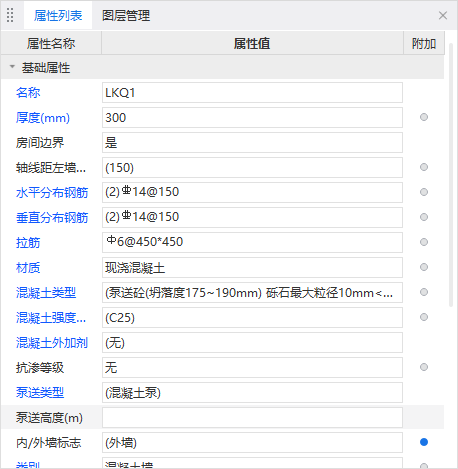Image resolution: width=458 pixels, height=469 pixels.
Task: Toggle the 附加 circle for 垂直分布钢筋
Action: [x=424, y=217]
